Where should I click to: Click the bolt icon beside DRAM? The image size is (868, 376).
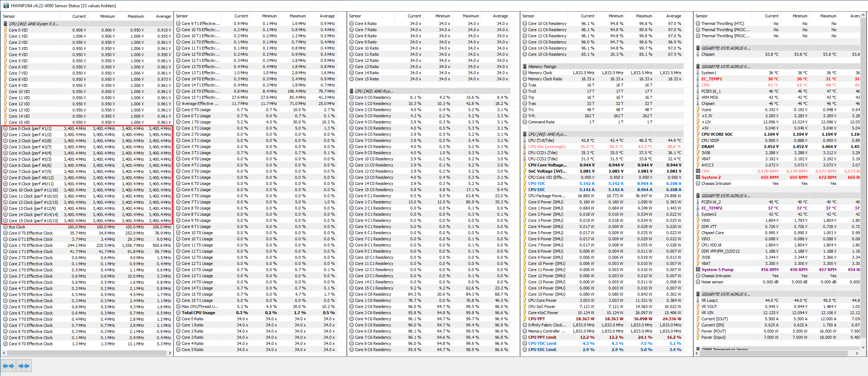(698, 147)
